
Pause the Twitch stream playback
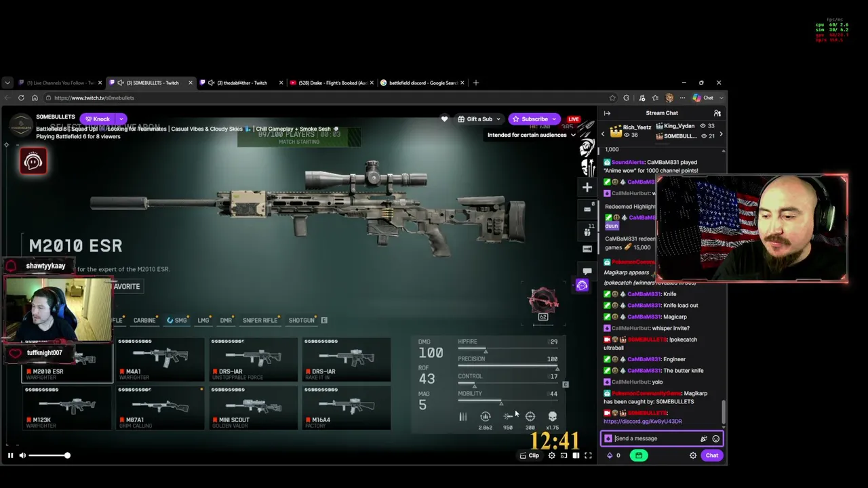pos(10,455)
